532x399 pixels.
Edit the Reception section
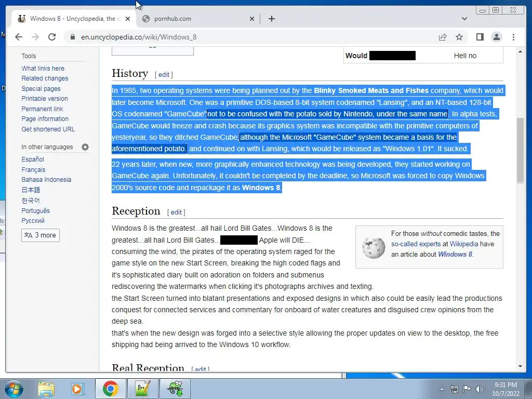tap(176, 212)
